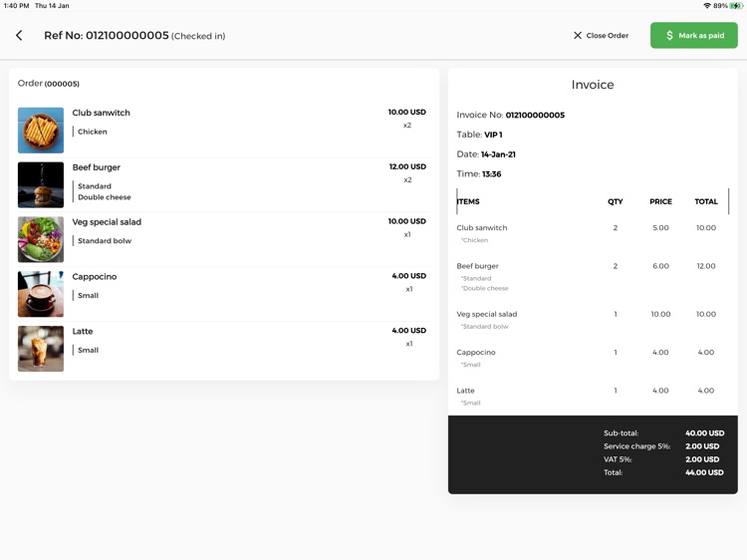Image resolution: width=747 pixels, height=560 pixels.
Task: Click Cappocino row in invoice
Action: pos(593,358)
